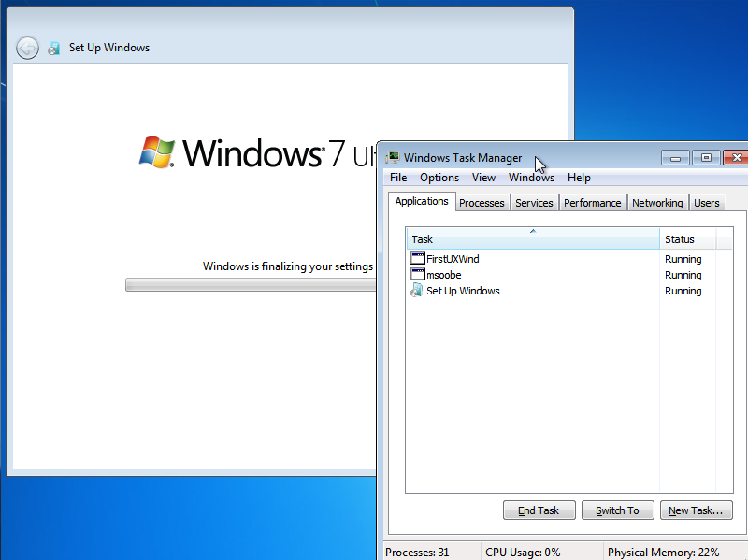Sort by the Status column header
748x560 pixels.
[x=687, y=238]
